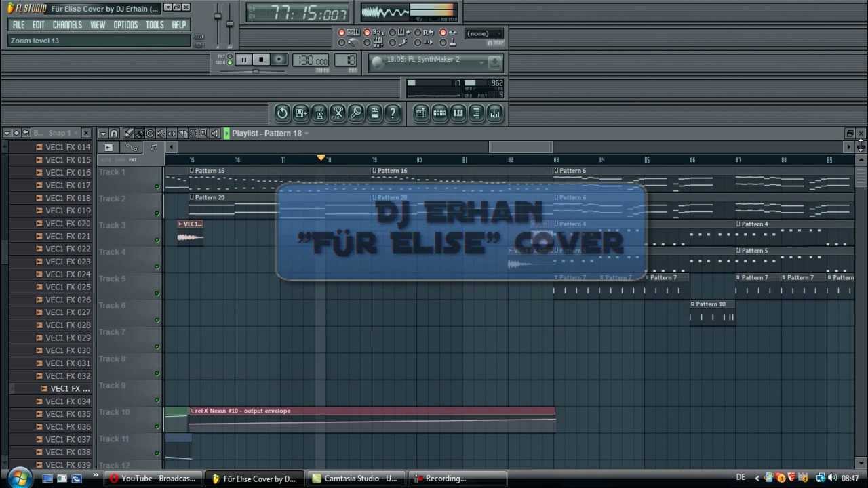Show the piano roll window icon
The width and height of the screenshot is (868, 488).
pyautogui.click(x=458, y=113)
